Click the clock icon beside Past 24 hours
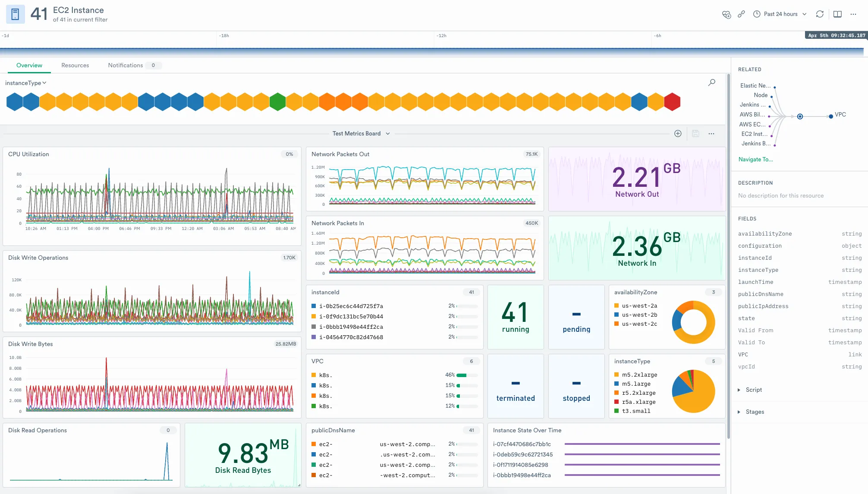Screen dimensions: 868x494 [757, 14]
